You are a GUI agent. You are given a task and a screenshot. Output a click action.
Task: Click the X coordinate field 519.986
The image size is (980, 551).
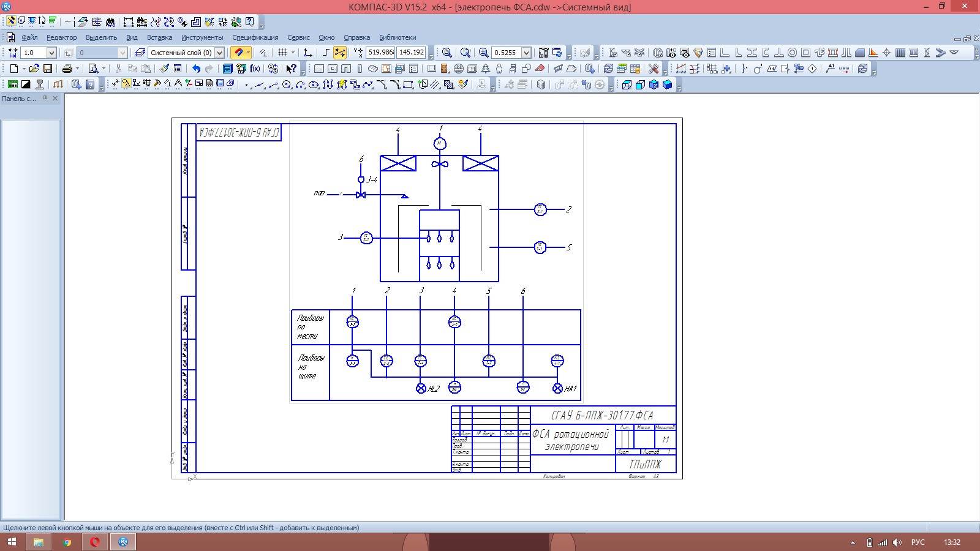(x=380, y=53)
